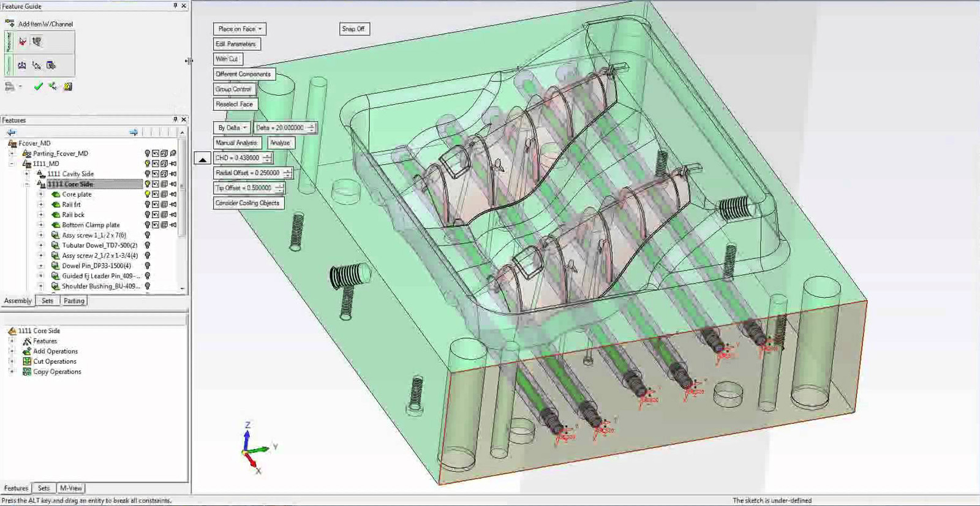Toggle light bulb visibility for Core plate
Image resolution: width=980 pixels, height=506 pixels.
(147, 194)
